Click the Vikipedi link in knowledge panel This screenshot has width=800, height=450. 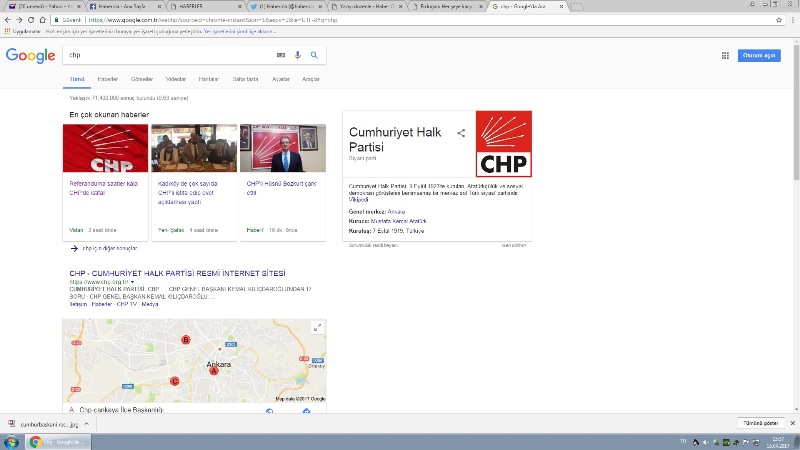pos(358,199)
